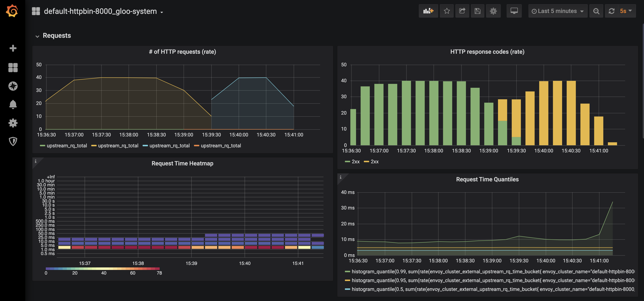This screenshot has width=644, height=301.
Task: Open the '# of HTTP requests (rate)' panel menu
Action: 183,52
